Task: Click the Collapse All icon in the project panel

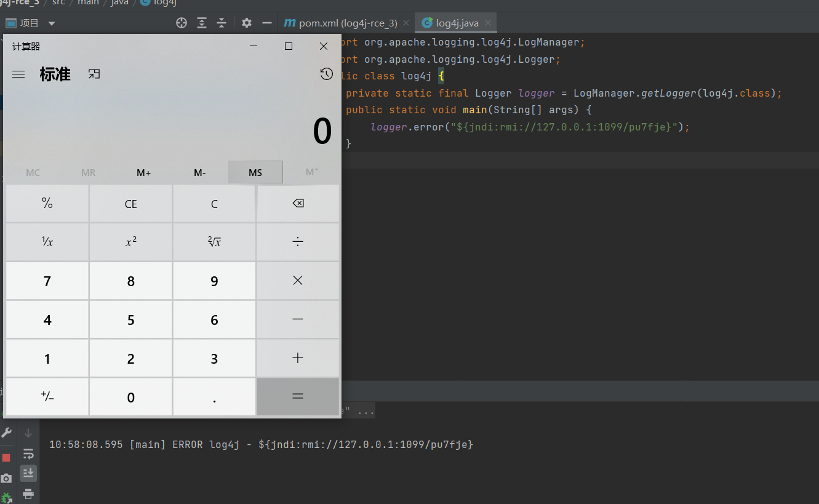Action: (222, 23)
